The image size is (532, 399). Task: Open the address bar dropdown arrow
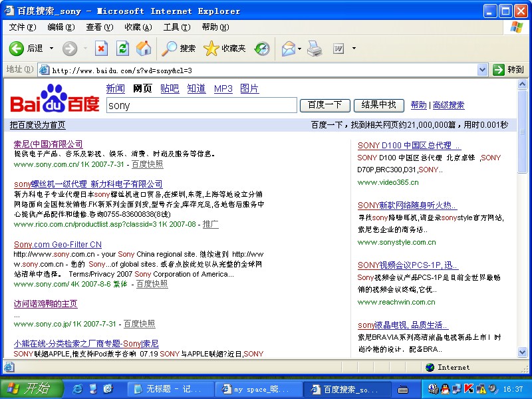482,70
